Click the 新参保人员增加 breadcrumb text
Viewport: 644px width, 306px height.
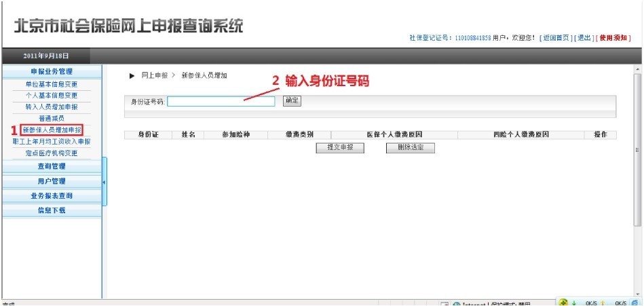204,75
